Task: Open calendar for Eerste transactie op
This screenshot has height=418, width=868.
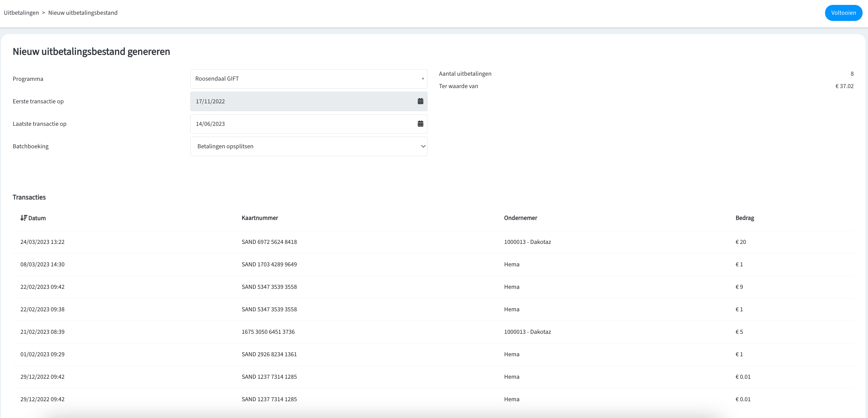Action: (420, 101)
